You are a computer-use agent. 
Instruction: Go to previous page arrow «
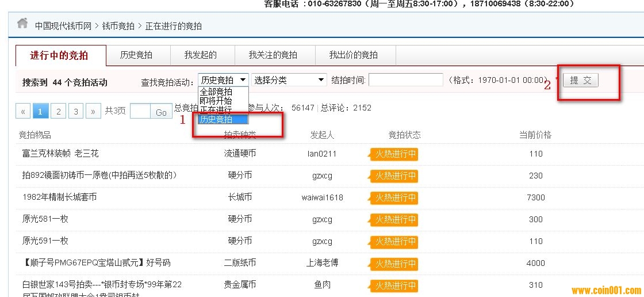click(x=23, y=112)
